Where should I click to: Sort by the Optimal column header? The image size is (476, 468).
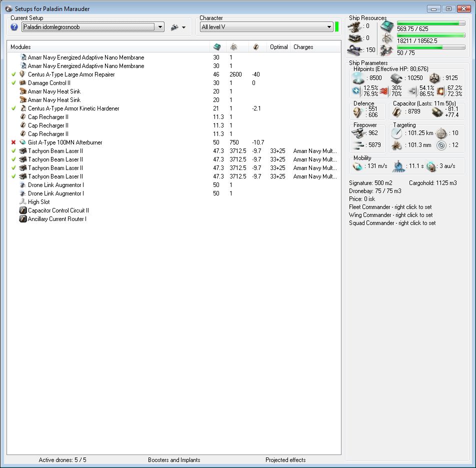click(278, 47)
